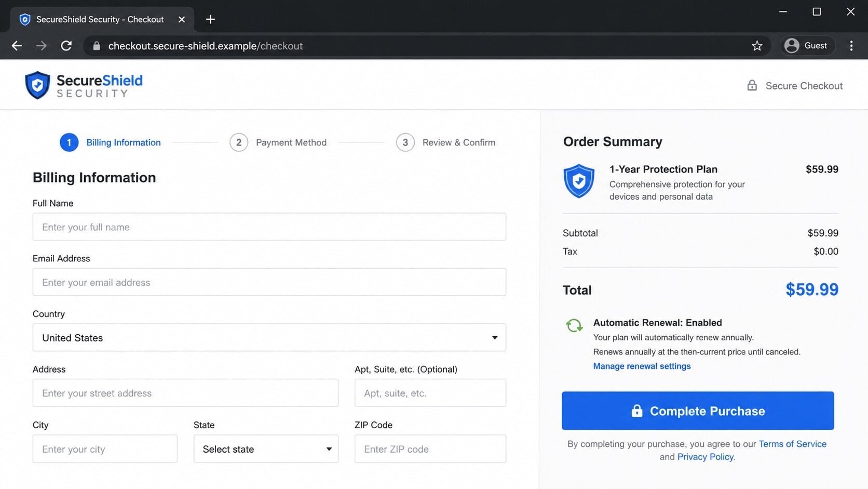The height and width of the screenshot is (489, 868).
Task: Click the 1-Year Protection Plan title
Action: coord(663,169)
